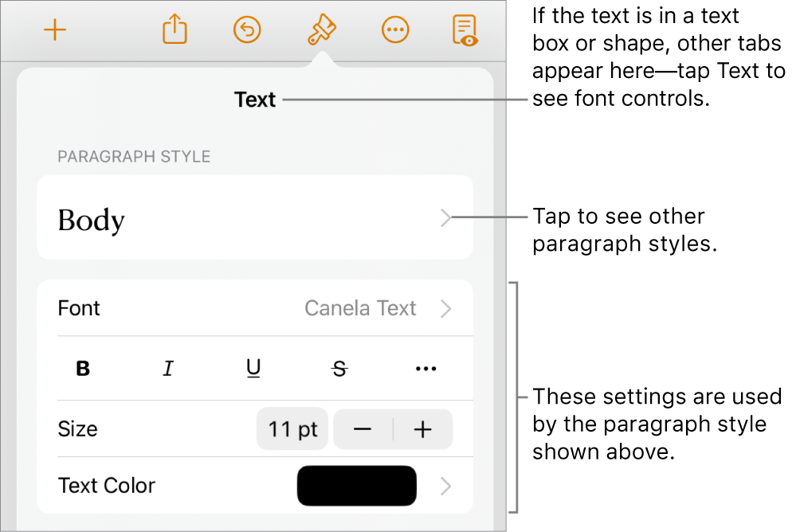Image resolution: width=800 pixels, height=532 pixels.
Task: Increase font size with plus button
Action: click(423, 430)
